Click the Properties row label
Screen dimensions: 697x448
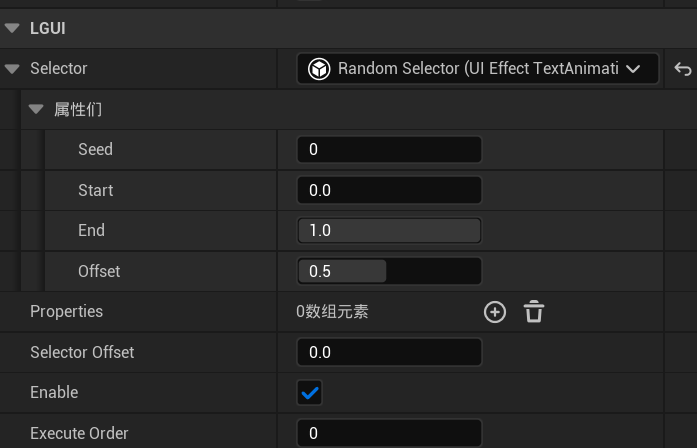click(66, 312)
